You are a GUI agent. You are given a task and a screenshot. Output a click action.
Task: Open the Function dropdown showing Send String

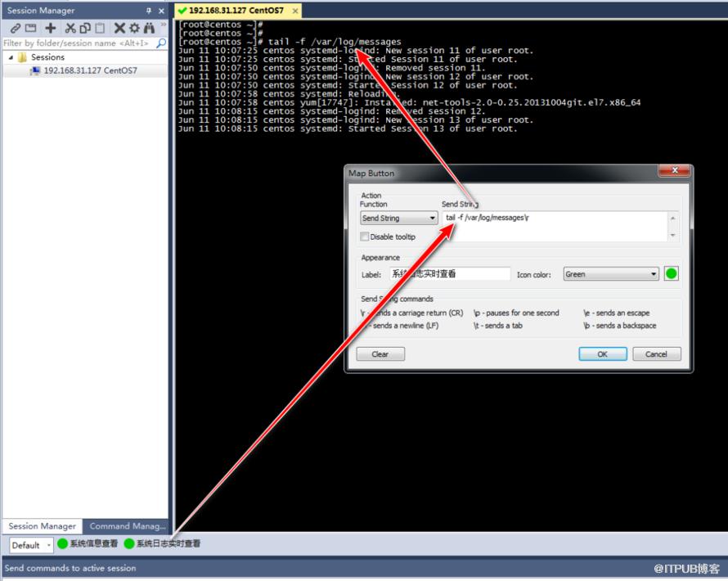click(x=399, y=218)
